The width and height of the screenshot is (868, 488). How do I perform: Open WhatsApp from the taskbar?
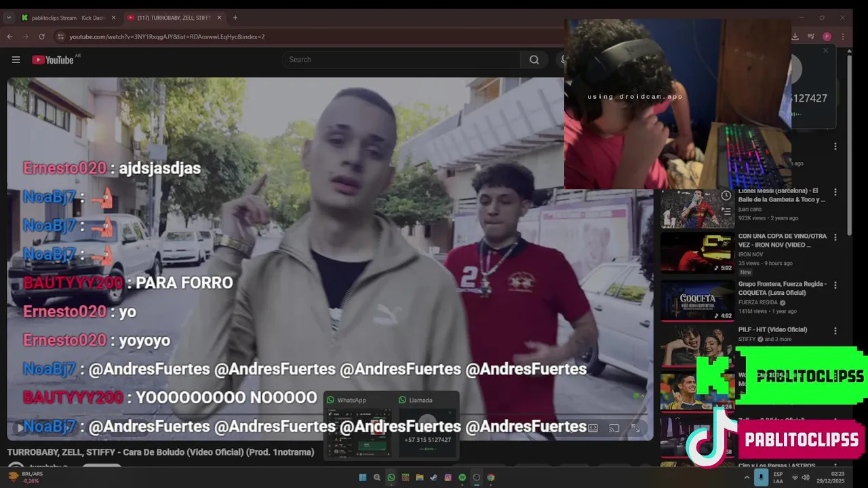(391, 477)
